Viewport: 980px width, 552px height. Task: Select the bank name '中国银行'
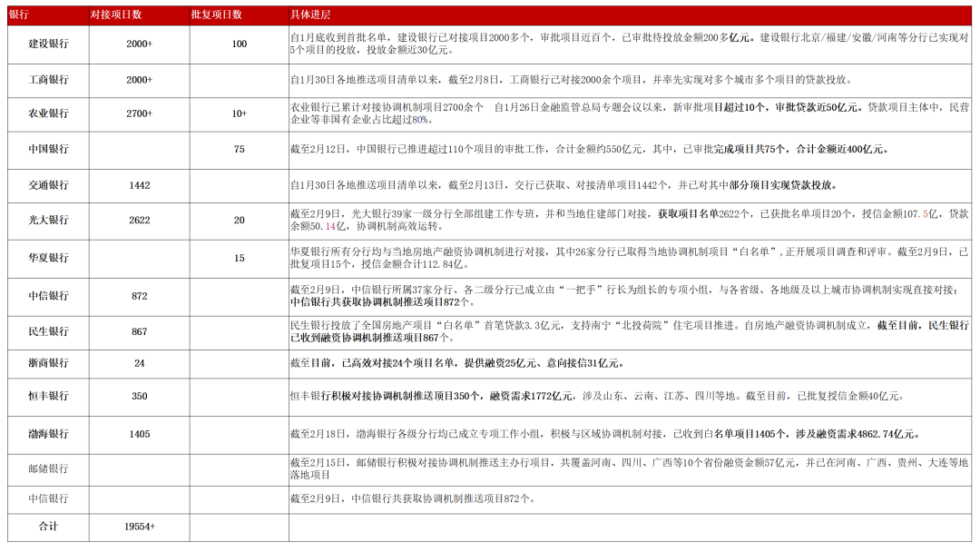pyautogui.click(x=48, y=150)
